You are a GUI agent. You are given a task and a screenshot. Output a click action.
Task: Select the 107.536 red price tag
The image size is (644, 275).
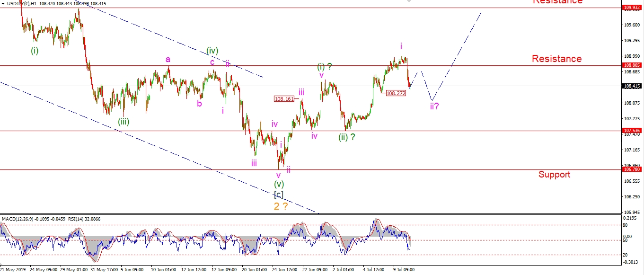[x=632, y=131]
